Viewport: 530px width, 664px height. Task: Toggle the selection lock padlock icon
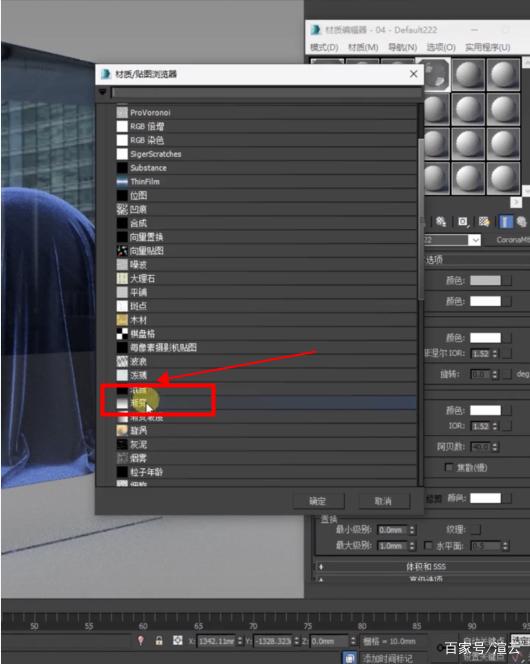159,641
